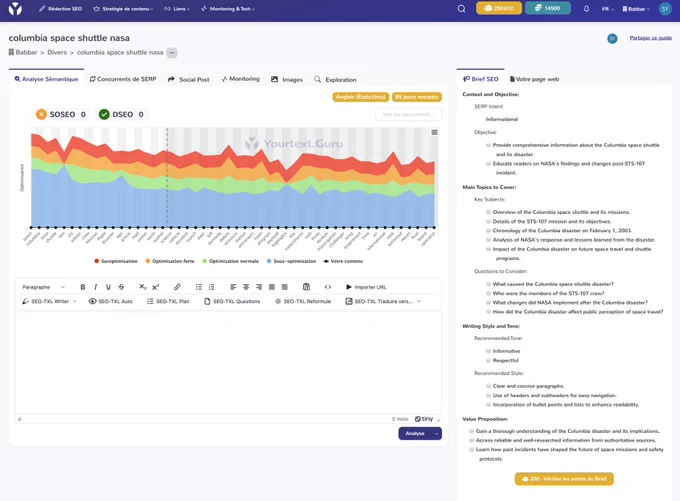Apply italic formatting in the editor
Viewport: 680px width, 501px height.
[95, 287]
